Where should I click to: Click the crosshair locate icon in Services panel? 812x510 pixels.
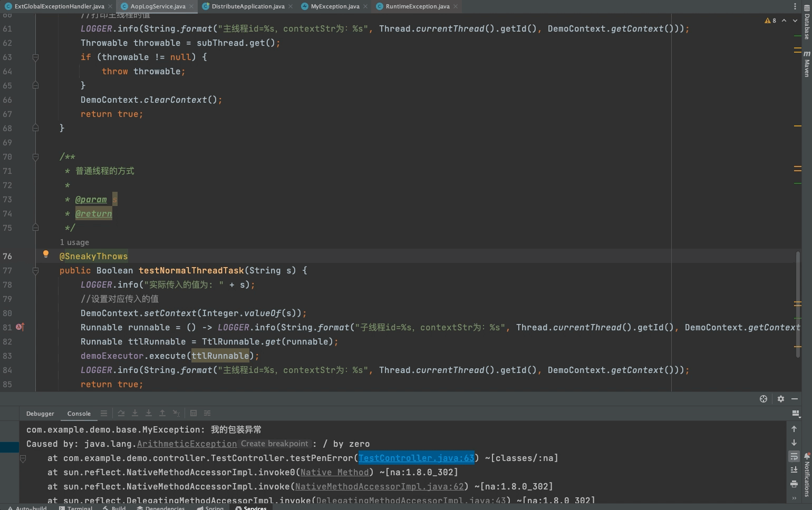[x=763, y=399]
